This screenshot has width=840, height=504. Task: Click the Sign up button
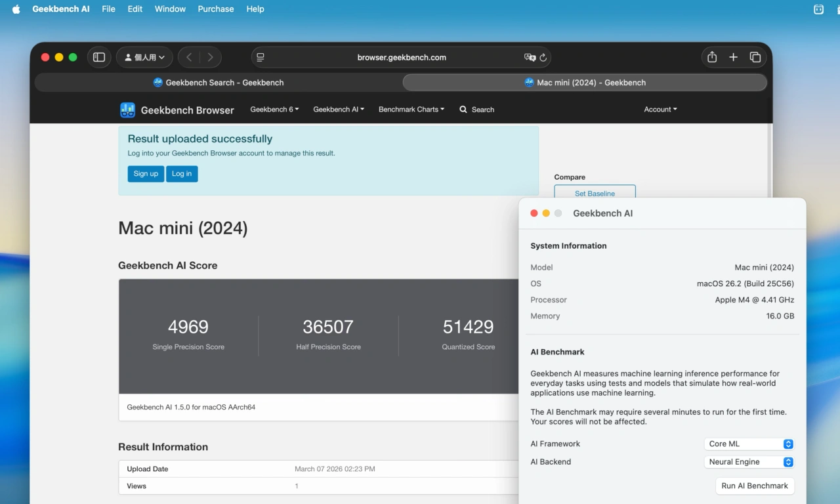click(x=146, y=174)
